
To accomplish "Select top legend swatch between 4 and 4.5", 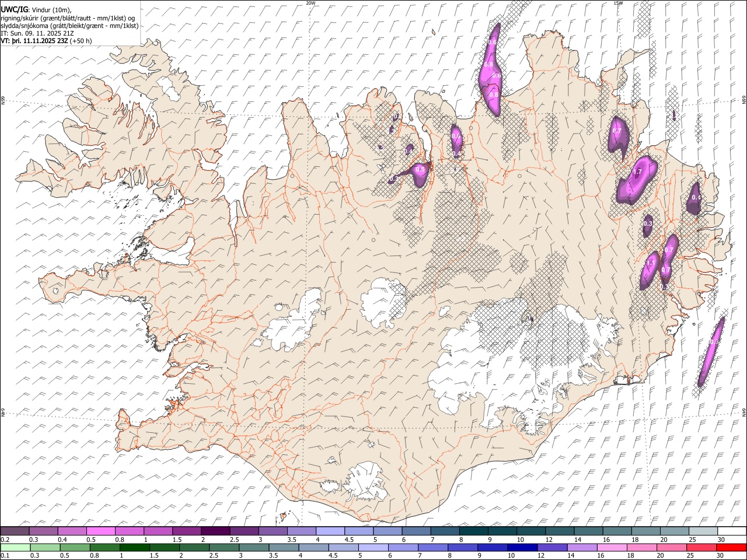I will pyautogui.click(x=330, y=531).
